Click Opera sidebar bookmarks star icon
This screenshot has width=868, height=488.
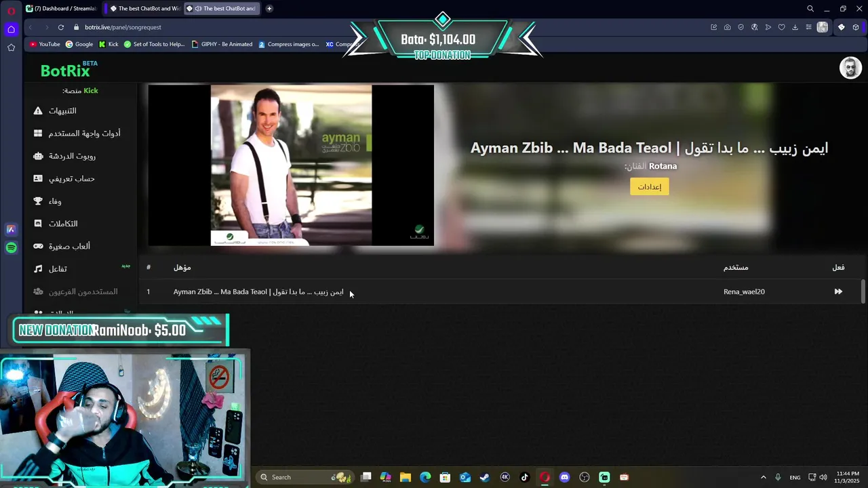pos(11,47)
